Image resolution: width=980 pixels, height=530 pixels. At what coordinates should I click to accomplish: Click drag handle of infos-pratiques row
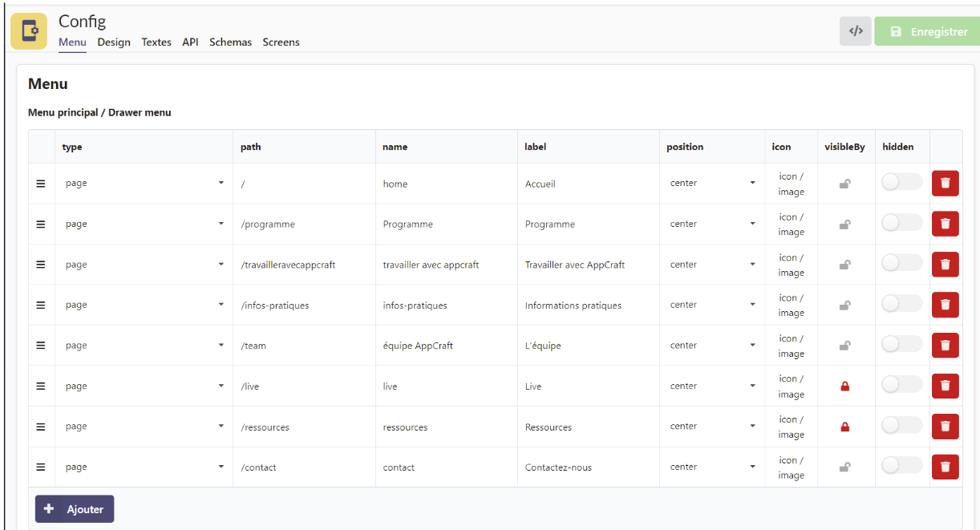[x=41, y=305]
